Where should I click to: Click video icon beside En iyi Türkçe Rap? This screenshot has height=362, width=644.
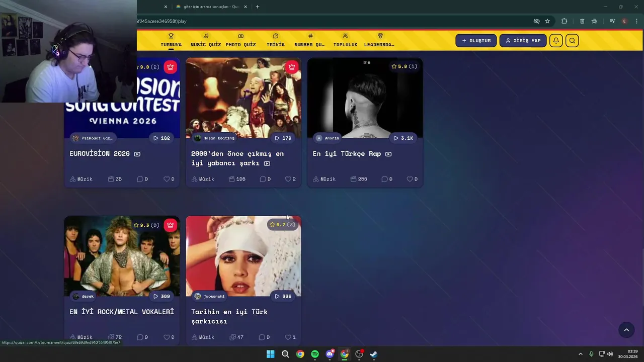(x=388, y=154)
